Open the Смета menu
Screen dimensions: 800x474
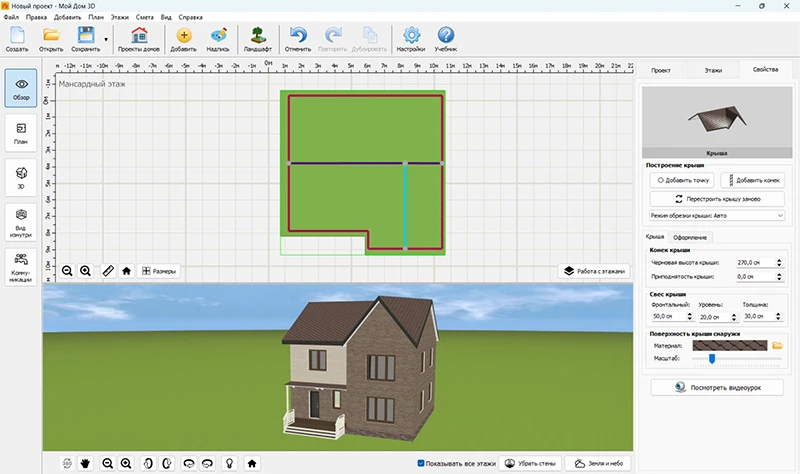point(144,18)
